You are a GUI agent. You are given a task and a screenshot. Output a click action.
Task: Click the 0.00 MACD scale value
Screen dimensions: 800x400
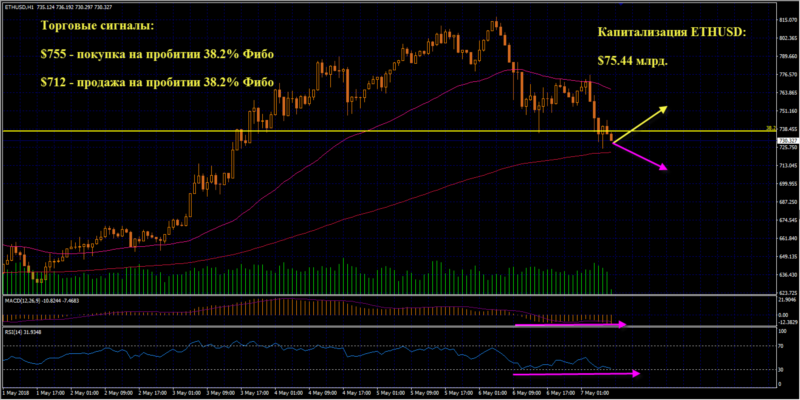[784, 315]
